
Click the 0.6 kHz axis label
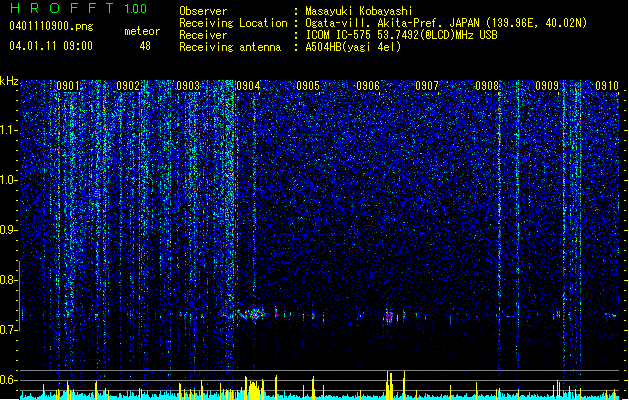(9, 380)
